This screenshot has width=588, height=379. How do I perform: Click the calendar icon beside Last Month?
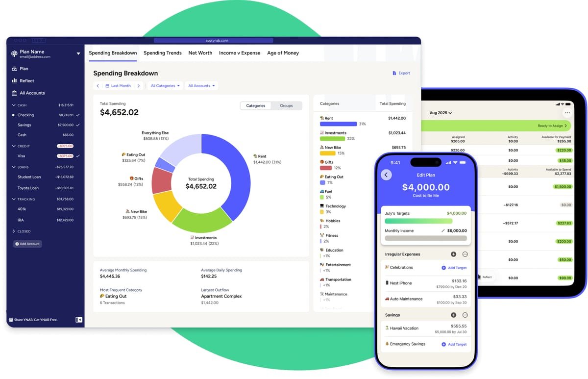click(107, 86)
